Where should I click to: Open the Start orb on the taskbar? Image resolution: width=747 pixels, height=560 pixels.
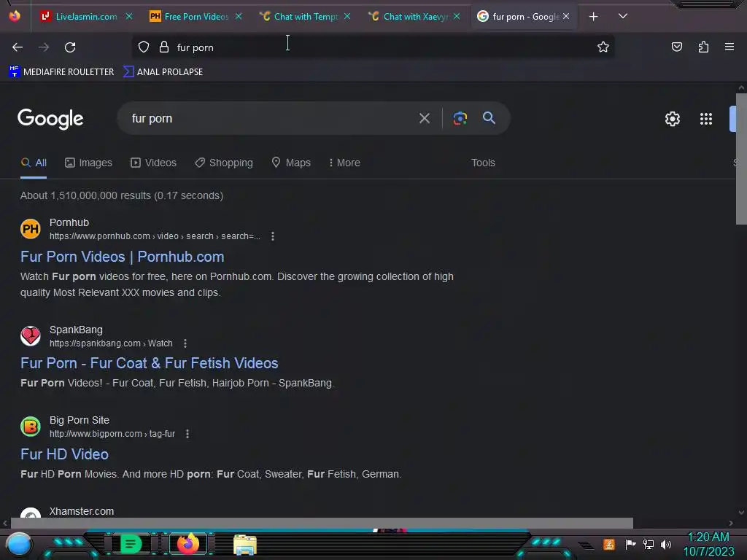click(x=19, y=545)
